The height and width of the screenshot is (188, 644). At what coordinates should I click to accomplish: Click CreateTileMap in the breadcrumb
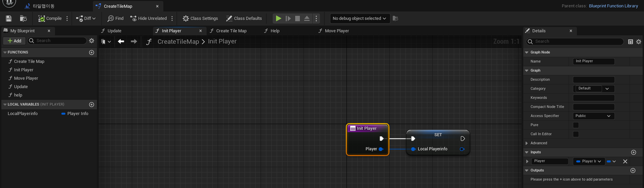pyautogui.click(x=178, y=41)
